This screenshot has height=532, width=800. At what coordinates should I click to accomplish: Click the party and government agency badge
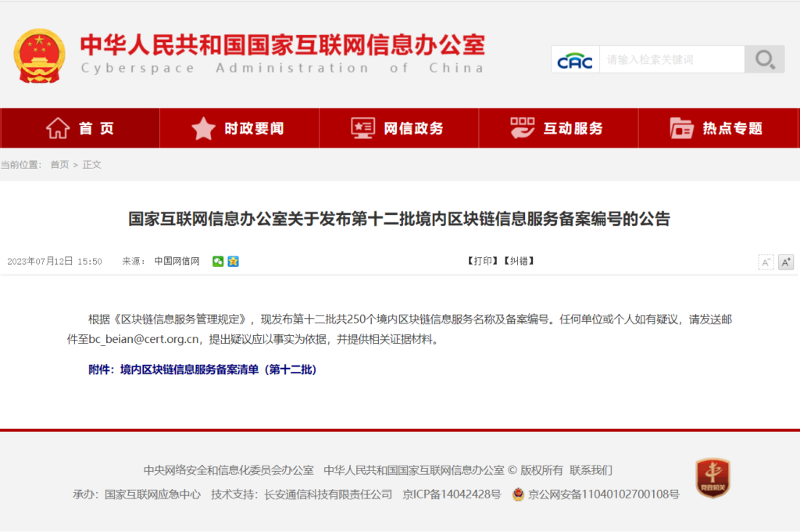coord(712,478)
